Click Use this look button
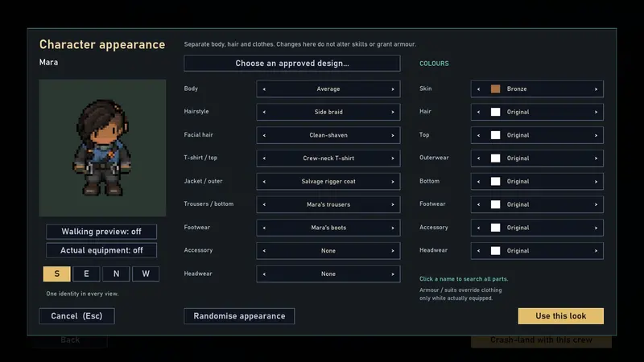644x362 pixels. [x=560, y=316]
